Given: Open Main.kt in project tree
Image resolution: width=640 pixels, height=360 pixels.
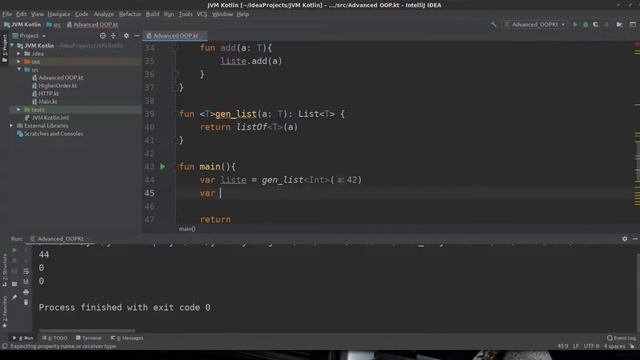Looking at the screenshot, I should 45,102.
